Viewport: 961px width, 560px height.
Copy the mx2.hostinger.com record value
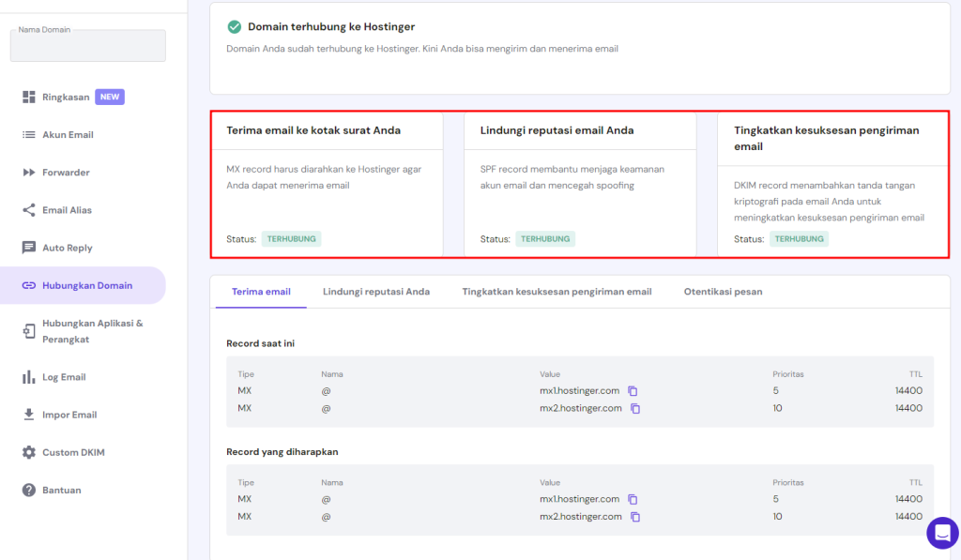click(635, 408)
